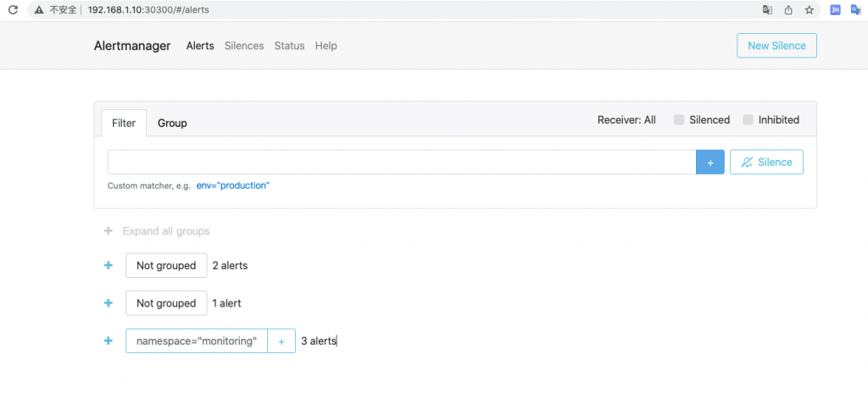868x398 pixels.
Task: Click plus beside namespace="monitoring" label
Action: pos(281,341)
